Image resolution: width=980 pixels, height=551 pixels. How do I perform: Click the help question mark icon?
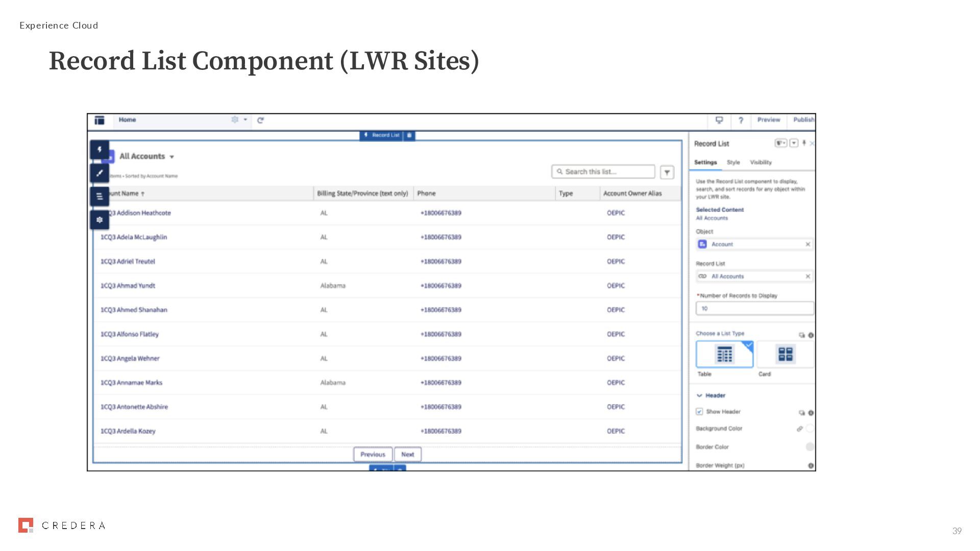pyautogui.click(x=741, y=120)
